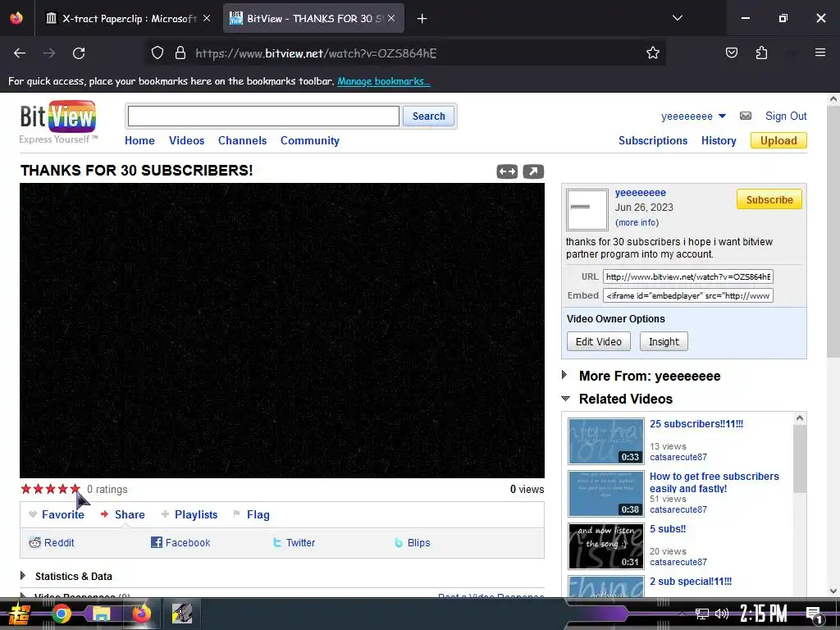Click the Manage bookmarks link
Viewport: 840px width, 630px height.
pos(384,81)
